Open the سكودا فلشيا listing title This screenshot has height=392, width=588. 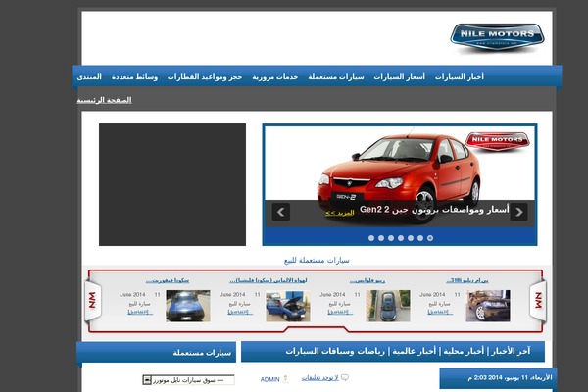coord(269,280)
